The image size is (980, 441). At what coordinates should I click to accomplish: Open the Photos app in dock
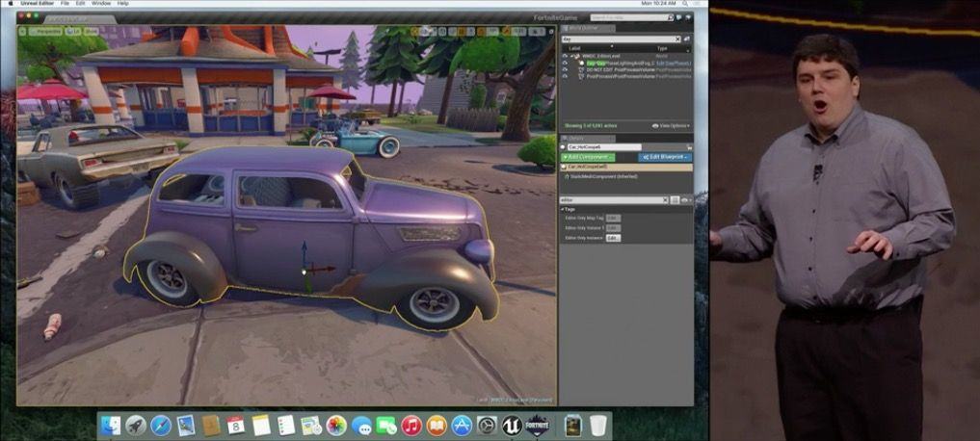coord(336,424)
